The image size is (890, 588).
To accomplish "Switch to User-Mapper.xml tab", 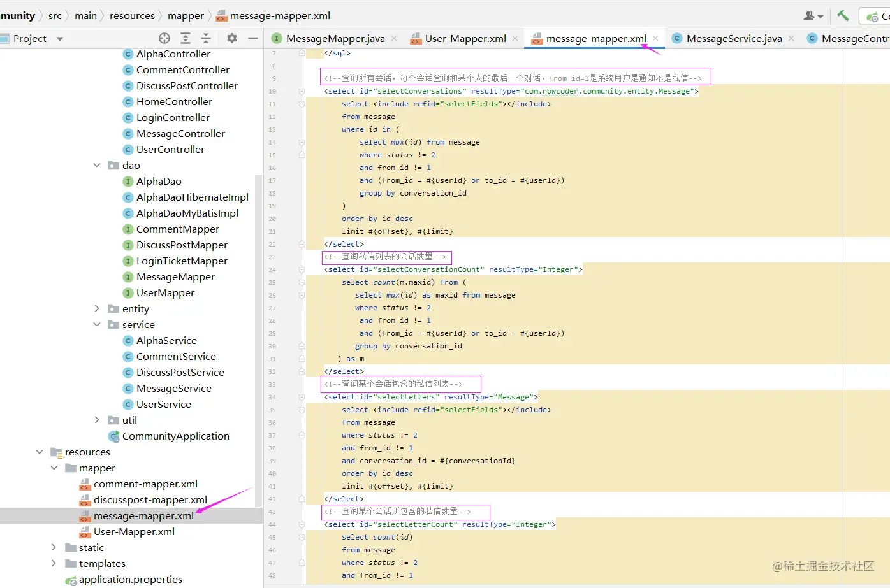I will pos(465,39).
